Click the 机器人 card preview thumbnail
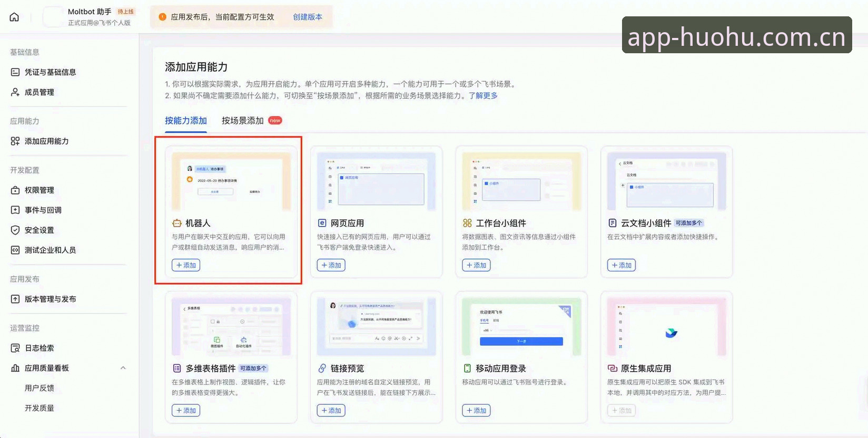Image resolution: width=868 pixels, height=438 pixels. [x=231, y=182]
